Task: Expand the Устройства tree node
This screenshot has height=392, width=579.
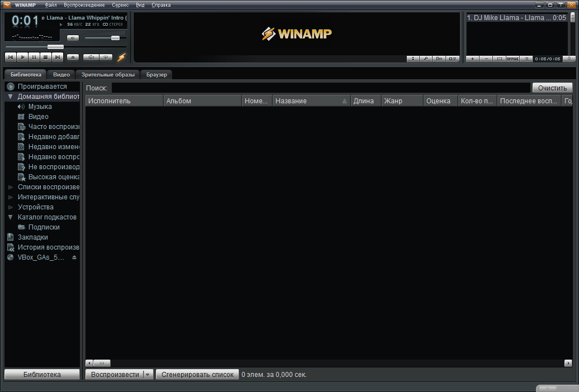Action: pos(10,207)
